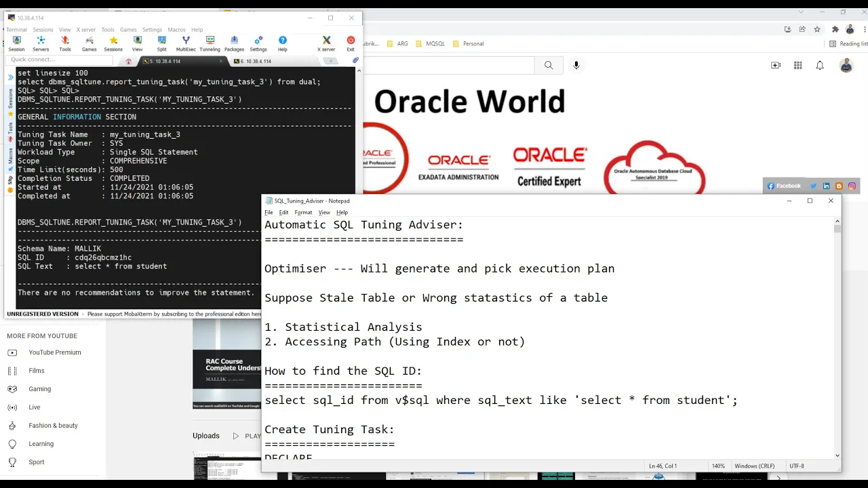
Task: Activate MultiExec toolbar icon
Action: [186, 44]
